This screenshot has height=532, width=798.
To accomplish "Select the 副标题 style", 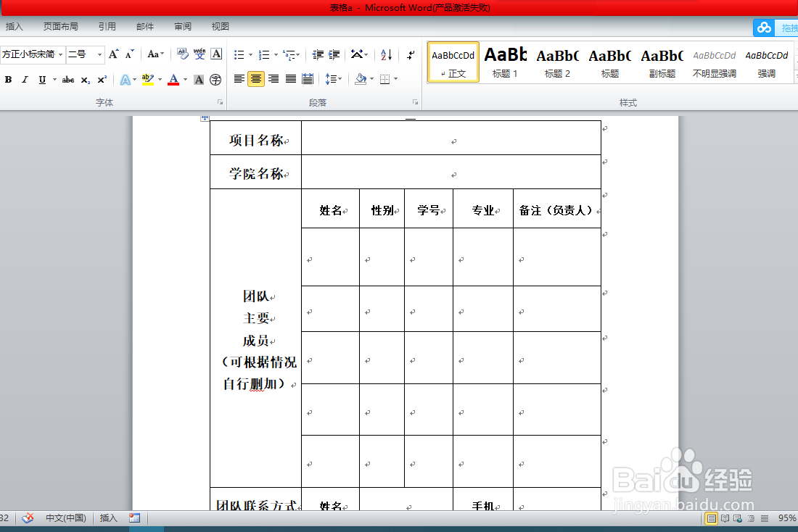I will click(x=662, y=62).
